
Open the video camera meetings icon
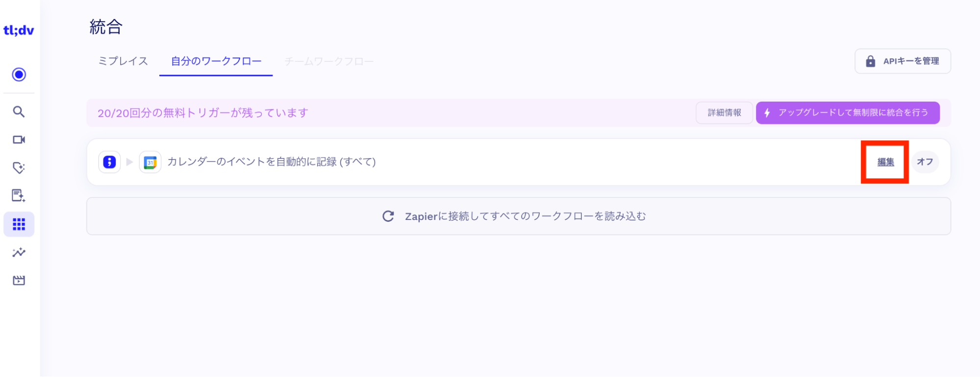pos(19,140)
